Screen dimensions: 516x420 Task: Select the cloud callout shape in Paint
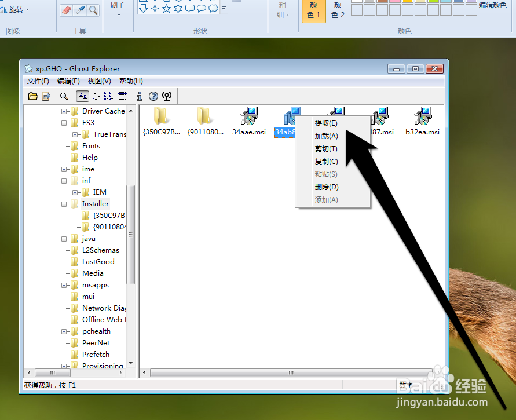pyautogui.click(x=213, y=8)
